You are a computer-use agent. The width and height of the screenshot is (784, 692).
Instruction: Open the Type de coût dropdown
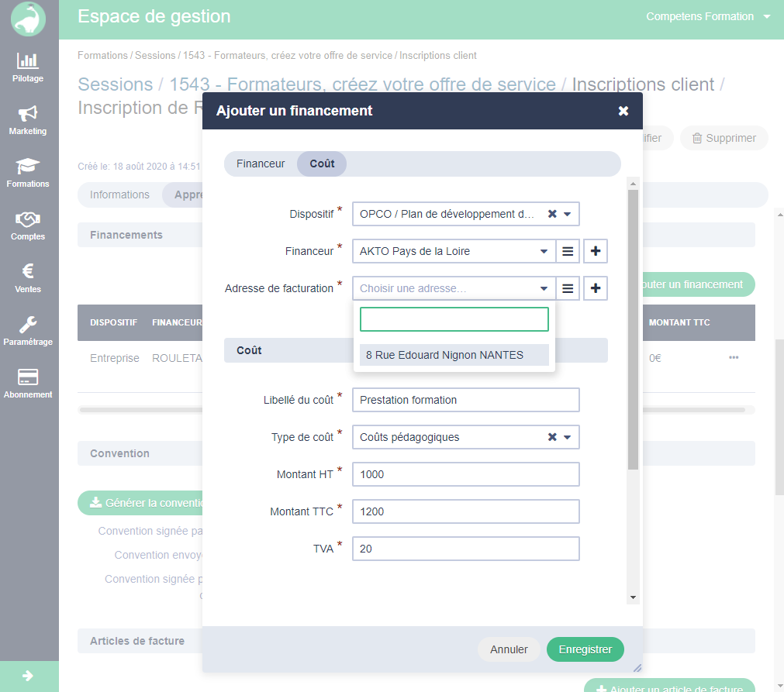coord(567,437)
